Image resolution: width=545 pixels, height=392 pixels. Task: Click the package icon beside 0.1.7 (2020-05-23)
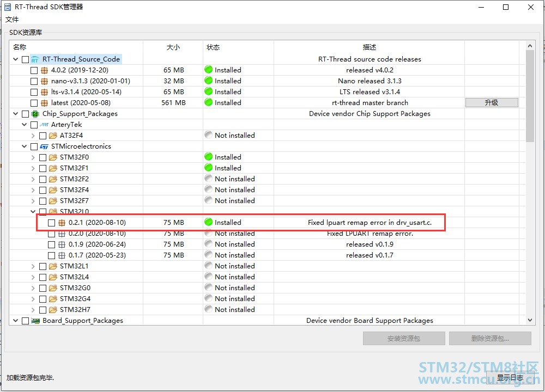(62, 255)
